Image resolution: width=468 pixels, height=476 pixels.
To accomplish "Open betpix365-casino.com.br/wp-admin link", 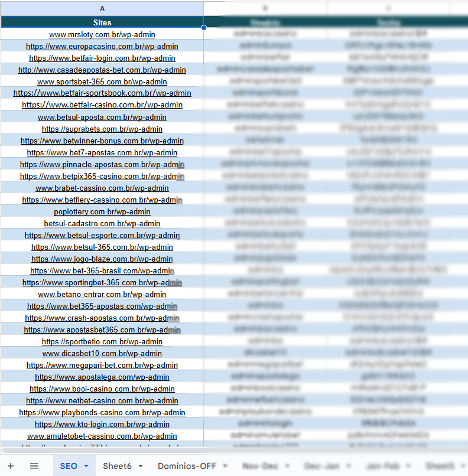I will click(x=102, y=177).
